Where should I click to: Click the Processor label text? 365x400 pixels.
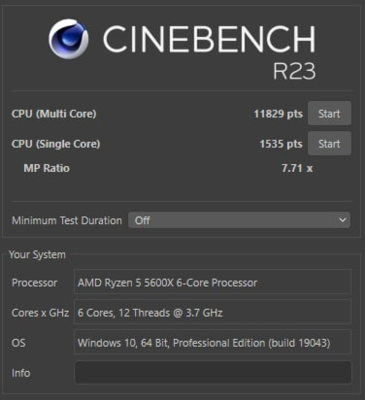click(x=34, y=283)
